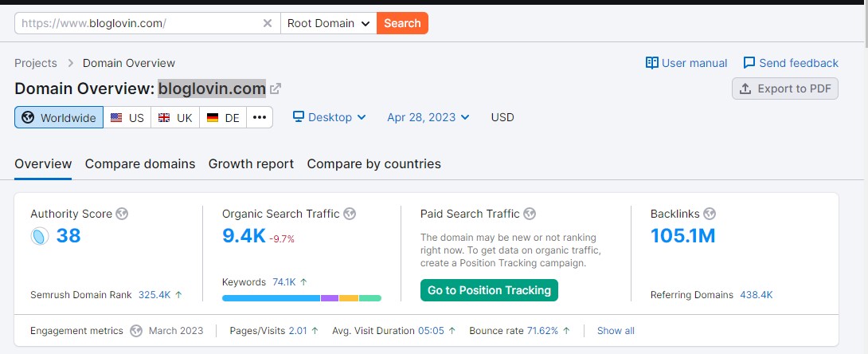Viewport: 868px width, 354px height.
Task: Go to Projects breadcrumb link
Action: [x=35, y=63]
